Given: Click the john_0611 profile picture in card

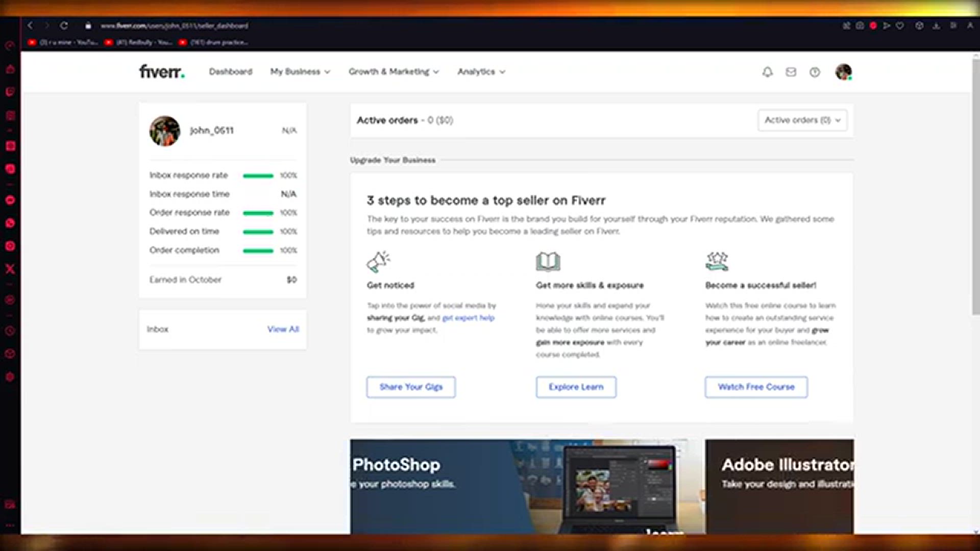Looking at the screenshot, I should [x=164, y=131].
